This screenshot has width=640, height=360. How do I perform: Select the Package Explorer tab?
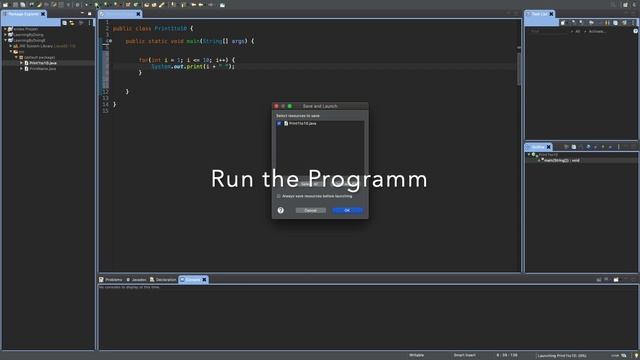tap(23, 14)
